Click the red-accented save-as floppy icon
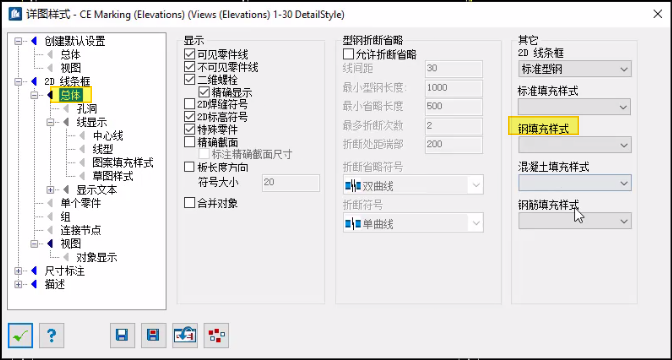The width and height of the screenshot is (672, 360). coord(153,336)
